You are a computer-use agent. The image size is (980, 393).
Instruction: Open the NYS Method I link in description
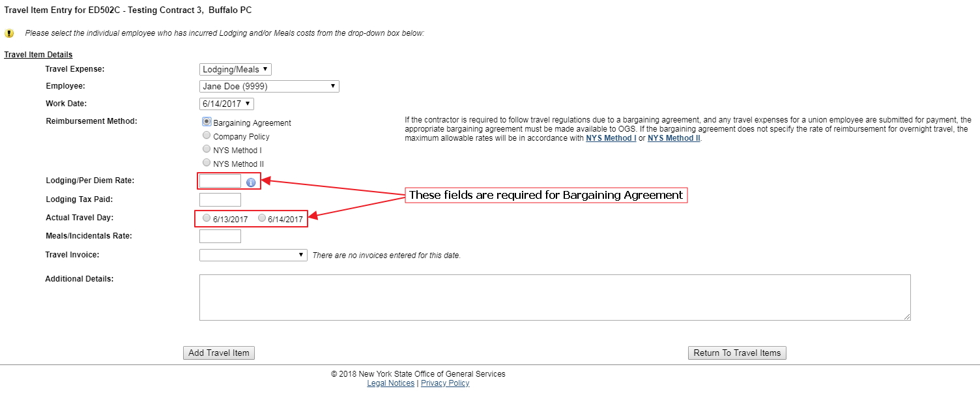[x=611, y=138]
